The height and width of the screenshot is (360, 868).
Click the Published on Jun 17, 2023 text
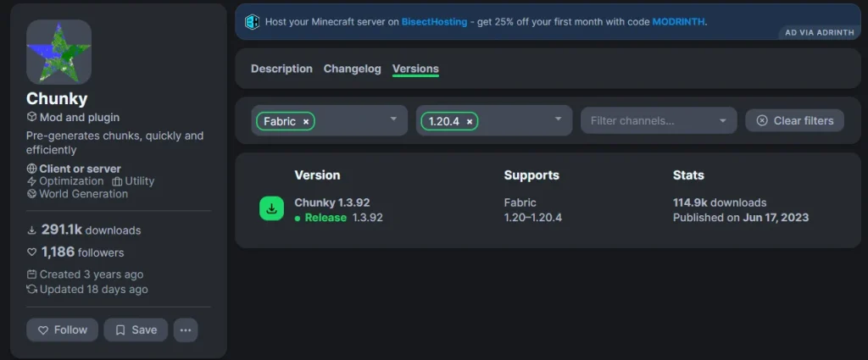[741, 218]
